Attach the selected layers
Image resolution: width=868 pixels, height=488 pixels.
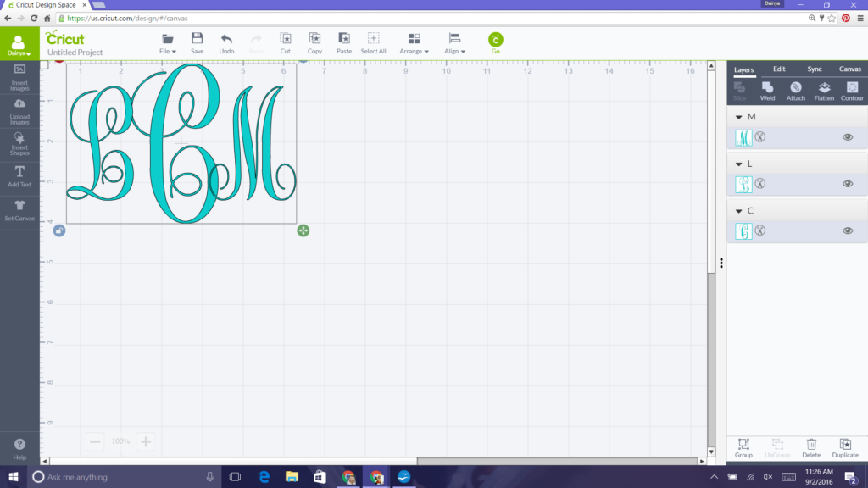tap(795, 91)
